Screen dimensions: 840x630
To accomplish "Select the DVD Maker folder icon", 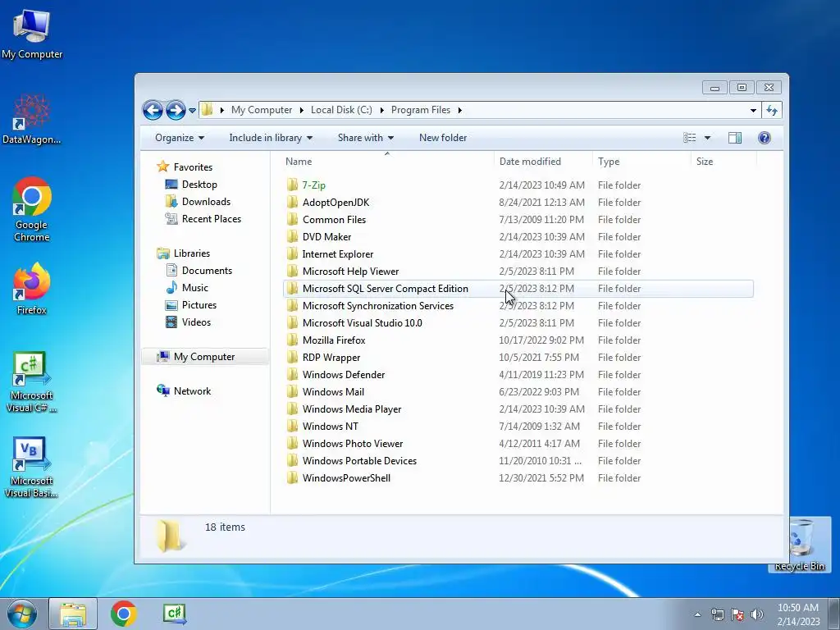I will pyautogui.click(x=292, y=236).
